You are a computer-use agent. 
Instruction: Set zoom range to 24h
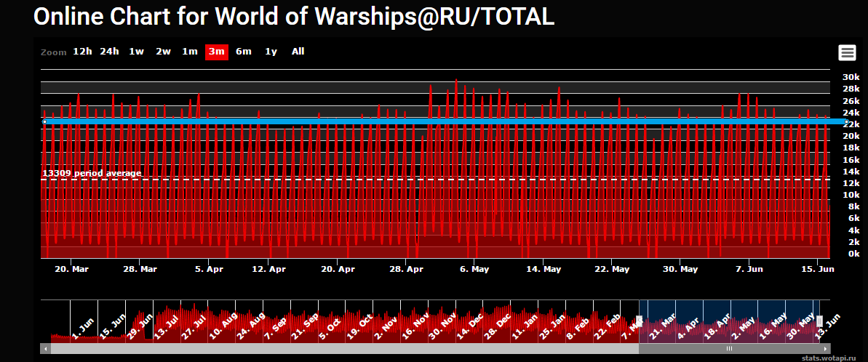click(110, 52)
